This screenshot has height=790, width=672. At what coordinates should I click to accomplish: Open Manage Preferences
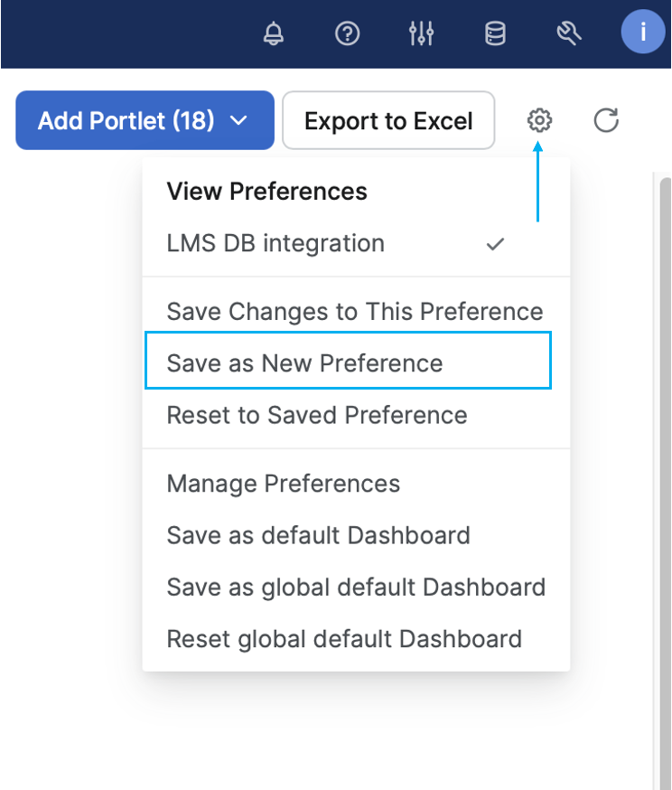pos(284,484)
